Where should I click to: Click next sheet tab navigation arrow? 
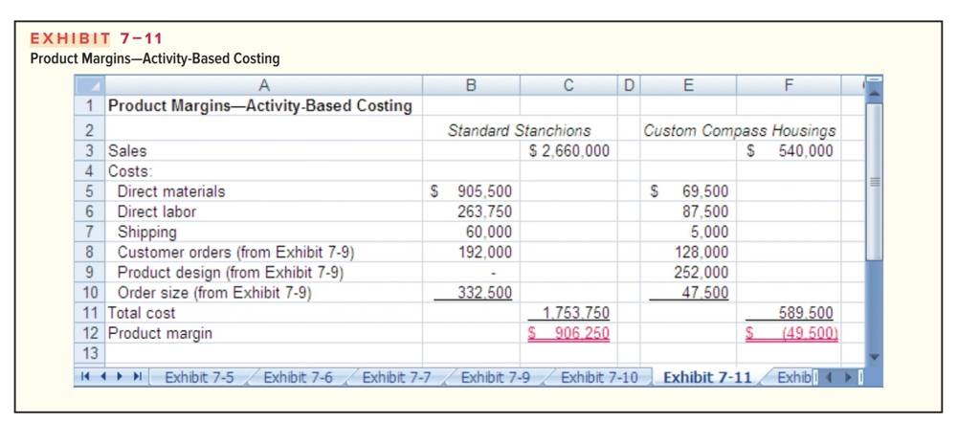[x=121, y=377]
